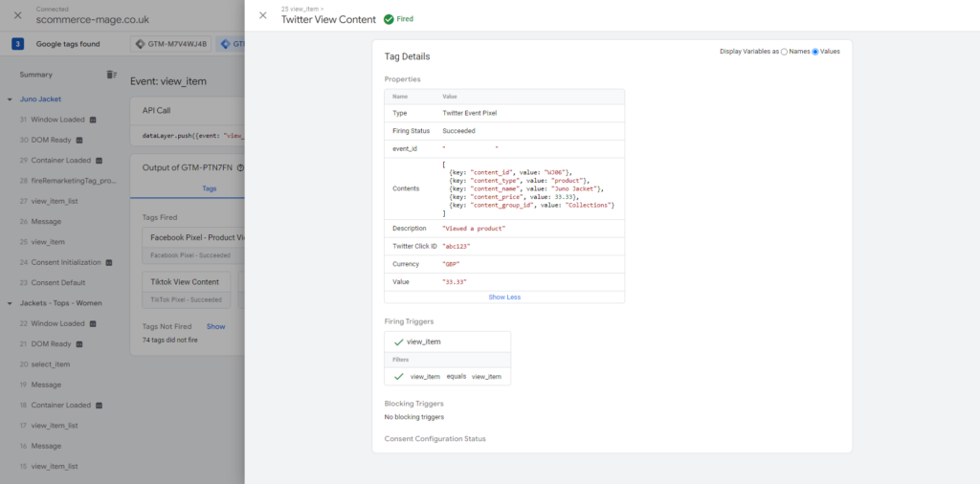Select event 20 select_item in the list
The image size is (980, 484).
[50, 364]
